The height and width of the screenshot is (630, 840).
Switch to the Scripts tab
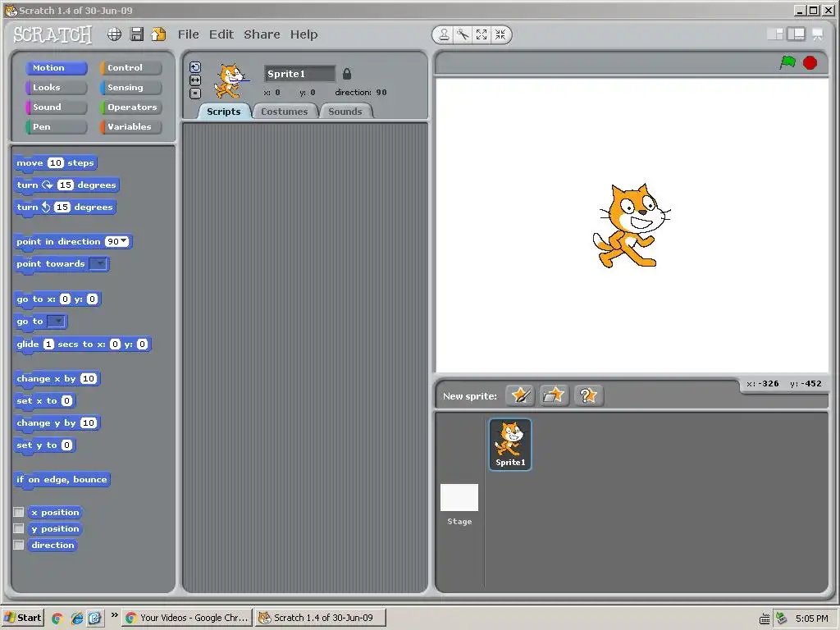pos(223,112)
